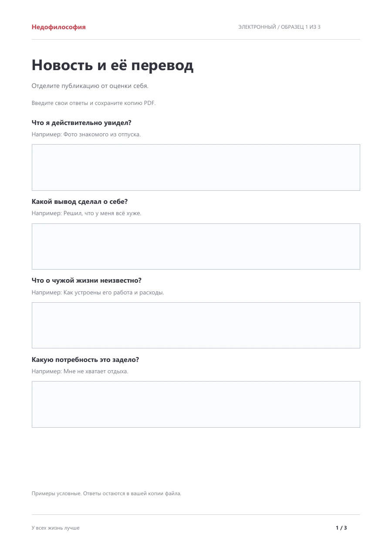This screenshot has height=554, width=392.
Task: Select the field for "Какую потребность это задело?"
Action: coord(196,404)
